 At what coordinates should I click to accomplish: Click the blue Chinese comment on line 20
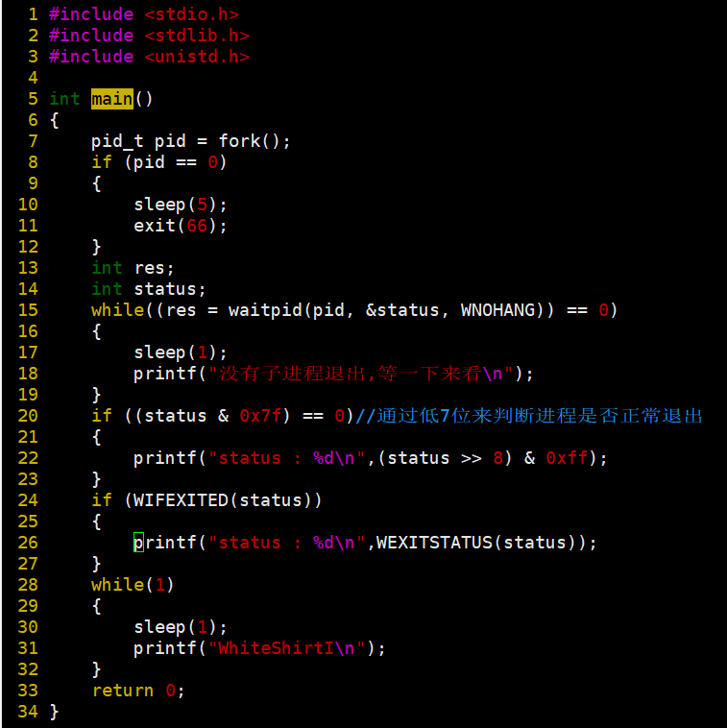tap(528, 416)
